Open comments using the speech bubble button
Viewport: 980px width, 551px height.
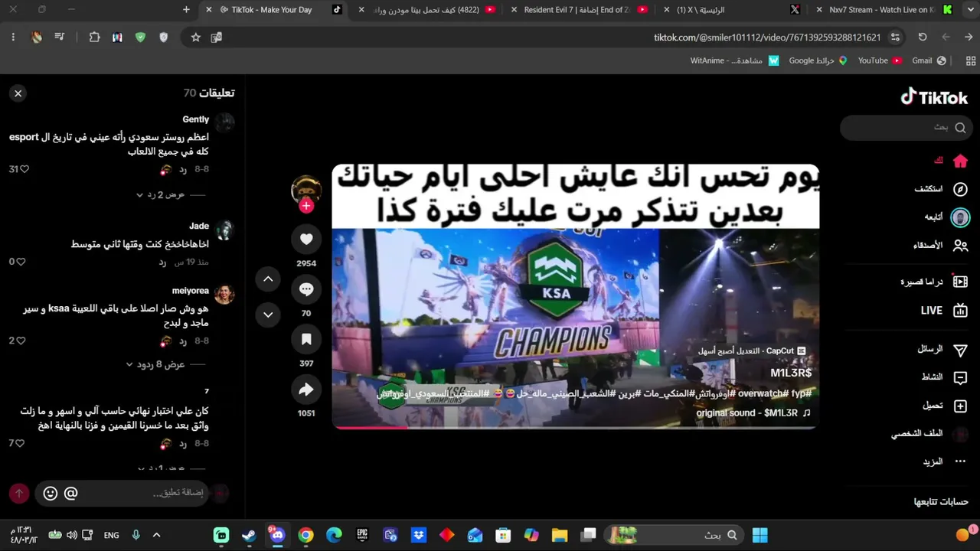coord(306,289)
